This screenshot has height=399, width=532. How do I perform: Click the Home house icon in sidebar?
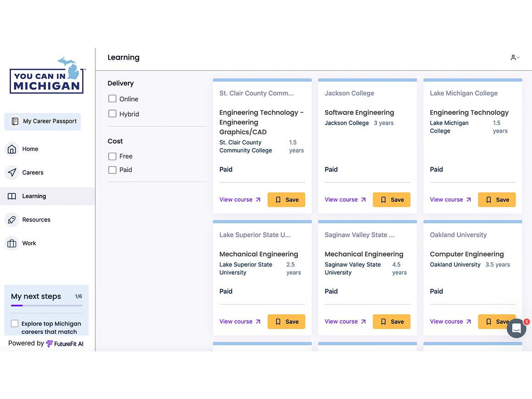12,149
